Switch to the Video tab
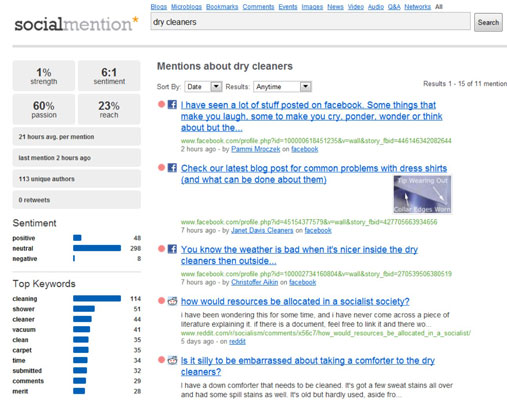This screenshot has height=400, width=507. [x=356, y=7]
